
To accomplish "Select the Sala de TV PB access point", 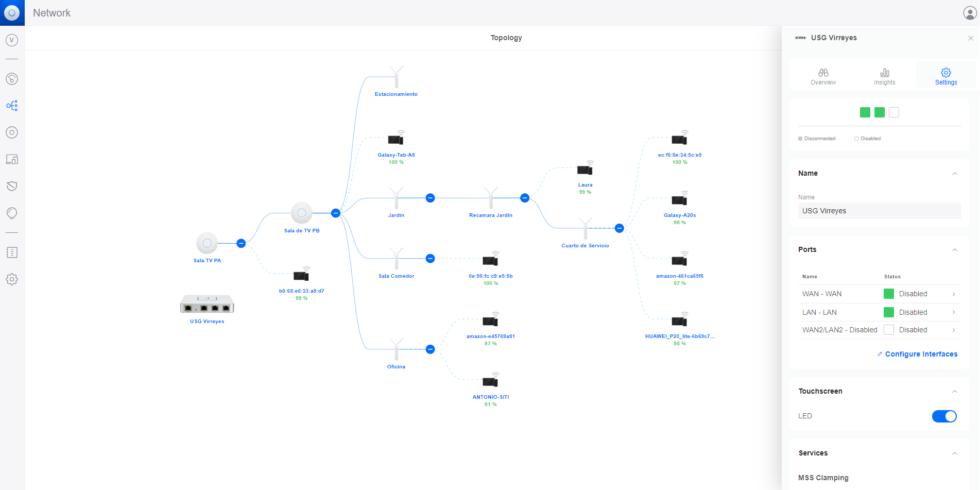I will click(x=302, y=213).
